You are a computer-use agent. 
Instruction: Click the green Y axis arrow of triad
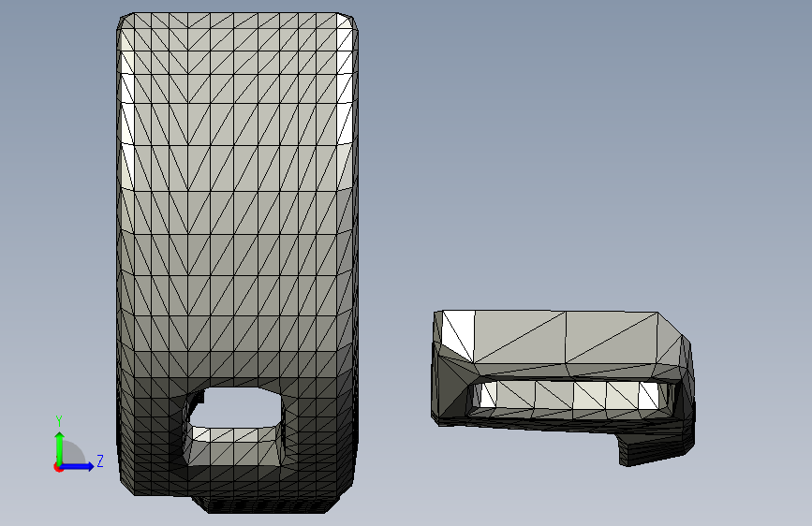pyautogui.click(x=60, y=447)
